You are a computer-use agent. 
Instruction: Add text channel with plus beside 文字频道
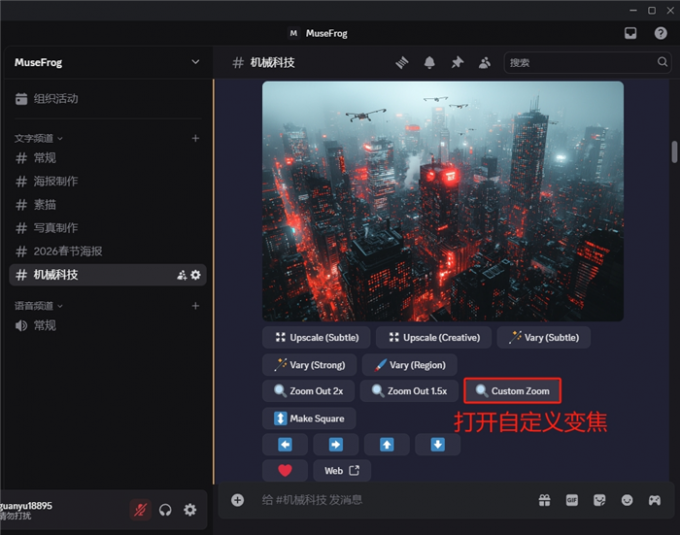coord(196,138)
